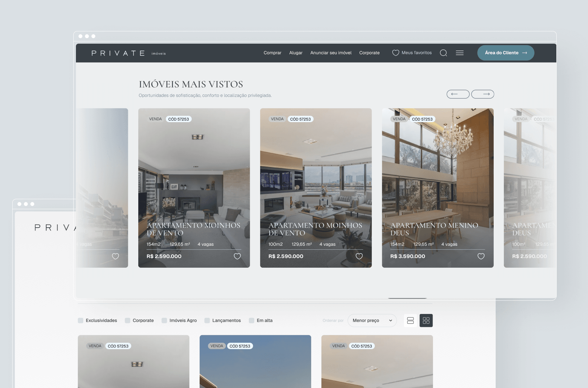Open the hamburger menu icon
The width and height of the screenshot is (588, 388).
(x=460, y=53)
